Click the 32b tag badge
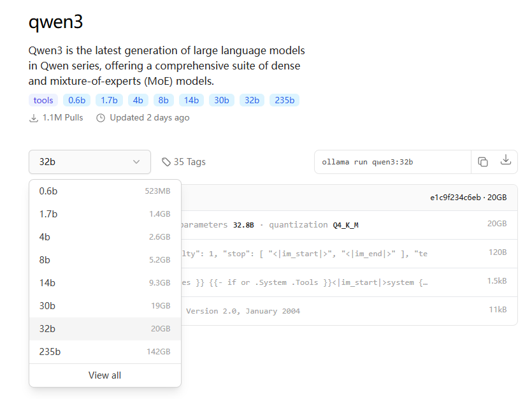This screenshot has width=532, height=399. click(x=252, y=101)
